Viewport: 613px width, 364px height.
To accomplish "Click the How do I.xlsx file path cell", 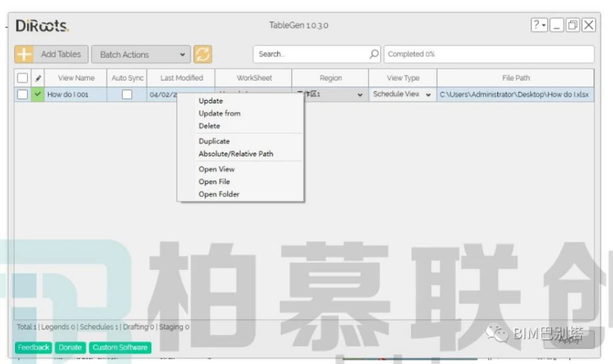I will (x=515, y=94).
